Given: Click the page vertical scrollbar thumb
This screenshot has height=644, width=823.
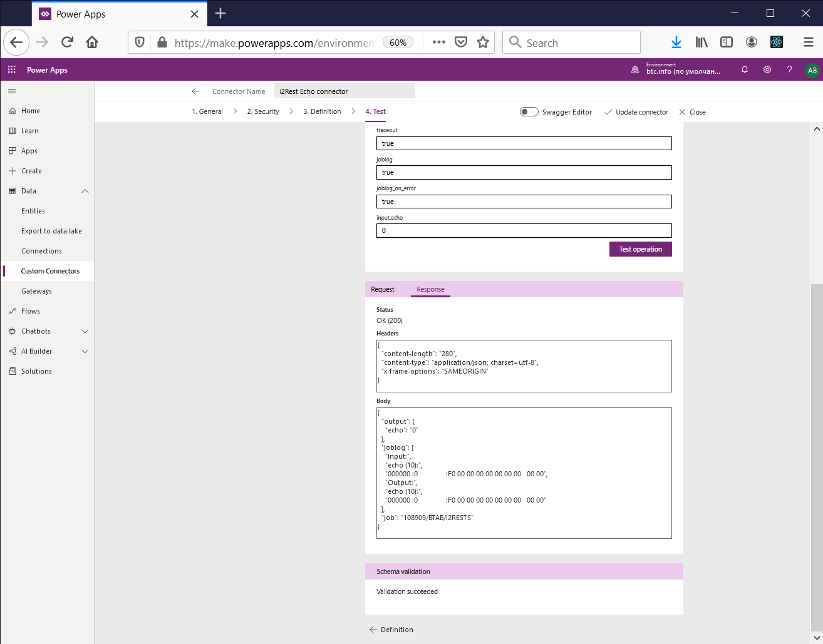Looking at the screenshot, I should (816, 457).
